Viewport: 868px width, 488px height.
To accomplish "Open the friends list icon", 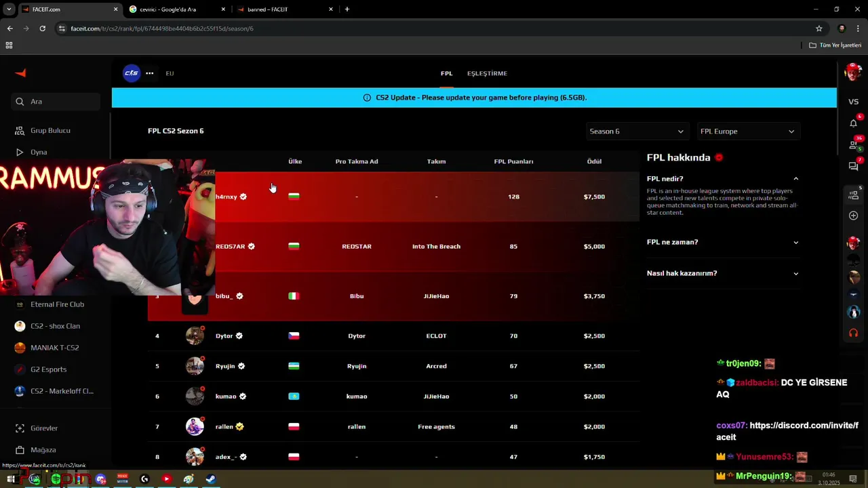I will tap(853, 144).
